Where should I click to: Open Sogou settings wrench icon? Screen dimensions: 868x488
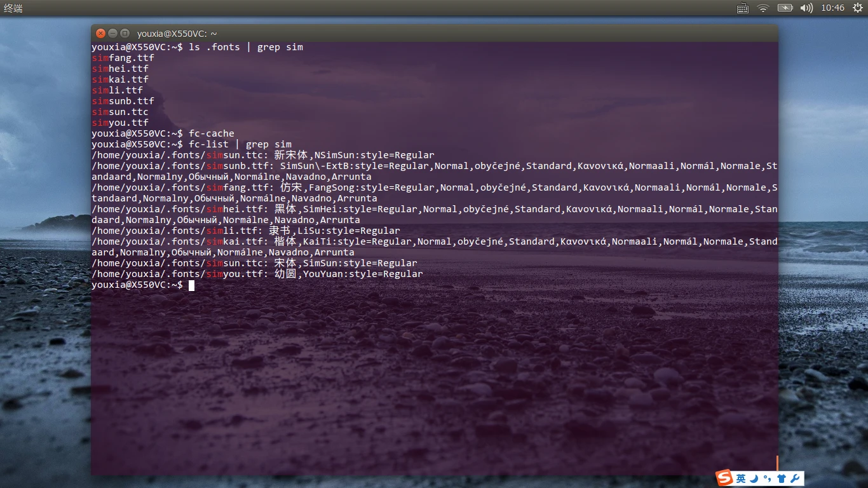tap(794, 478)
